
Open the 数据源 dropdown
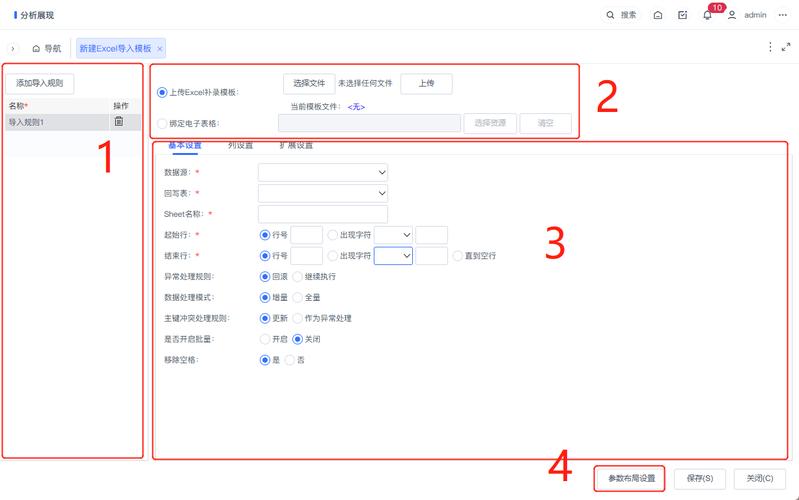tap(323, 172)
